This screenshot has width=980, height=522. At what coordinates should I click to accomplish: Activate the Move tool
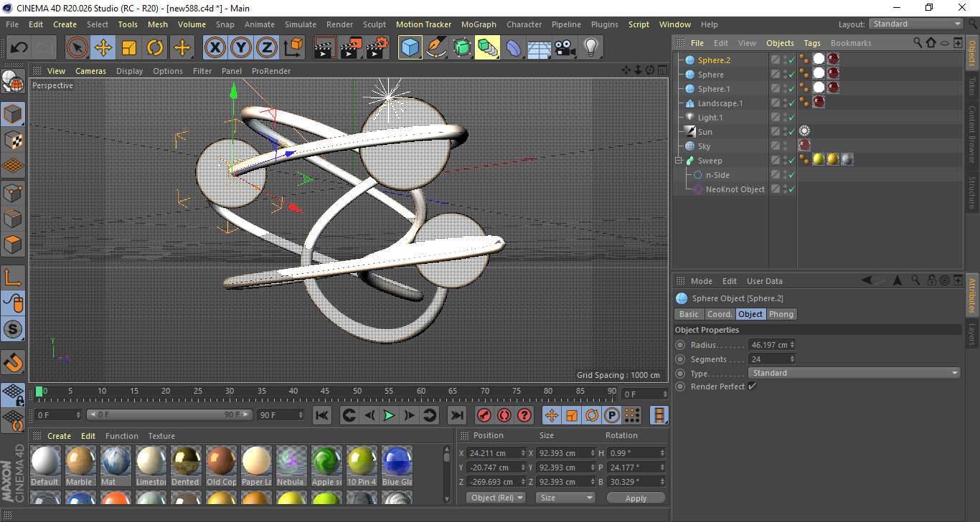click(103, 48)
